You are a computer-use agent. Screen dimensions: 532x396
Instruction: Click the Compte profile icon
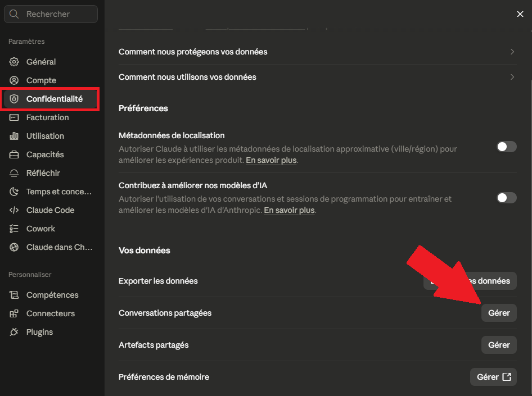click(14, 80)
